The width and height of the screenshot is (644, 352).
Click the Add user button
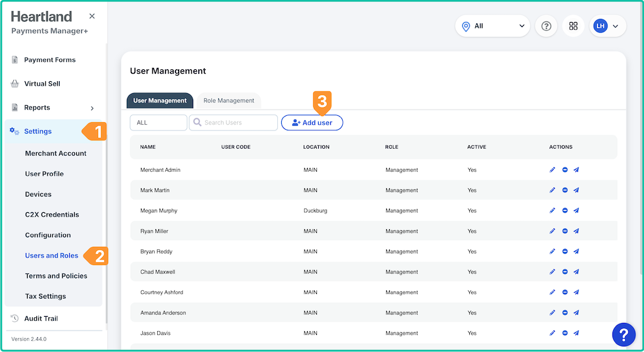click(x=312, y=123)
